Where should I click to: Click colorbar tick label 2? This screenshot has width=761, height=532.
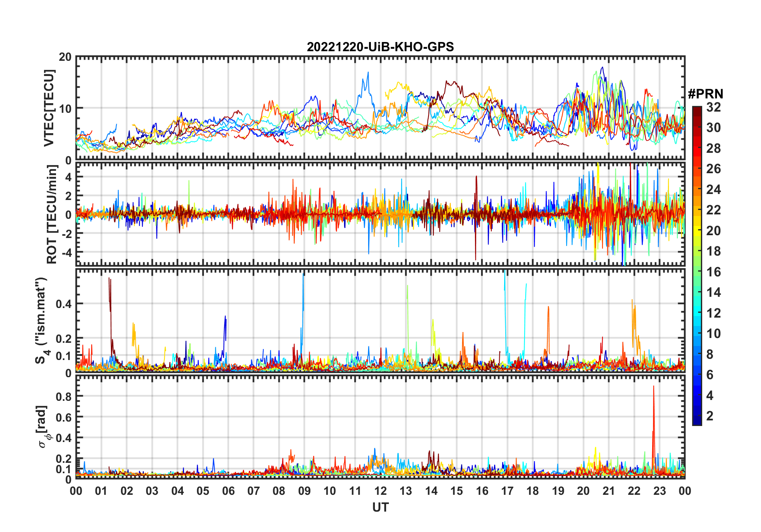(x=710, y=416)
